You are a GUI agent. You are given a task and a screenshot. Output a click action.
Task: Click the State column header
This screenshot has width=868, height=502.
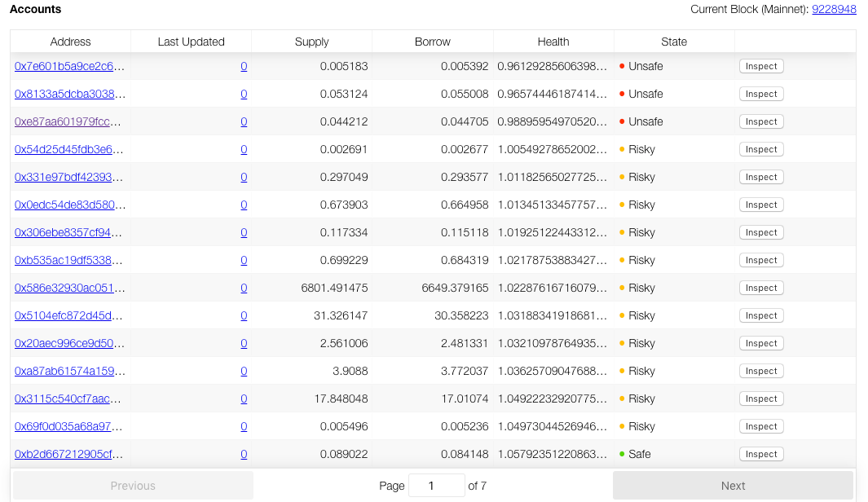pos(674,42)
